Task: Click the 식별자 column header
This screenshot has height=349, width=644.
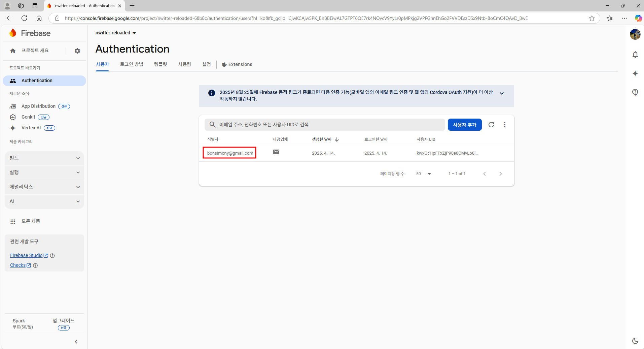Action: 213,139
